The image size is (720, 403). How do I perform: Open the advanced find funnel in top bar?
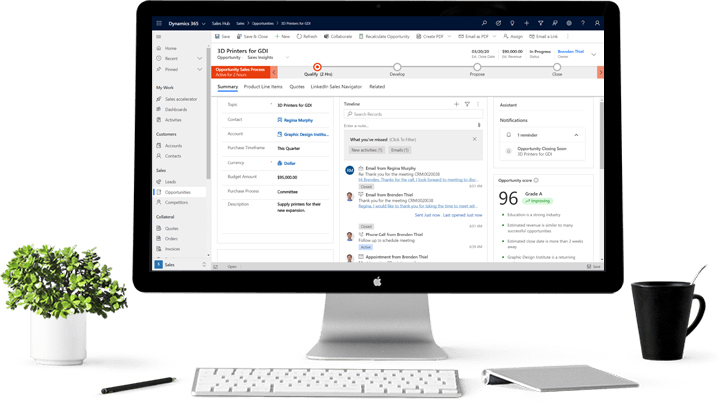pyautogui.click(x=540, y=23)
